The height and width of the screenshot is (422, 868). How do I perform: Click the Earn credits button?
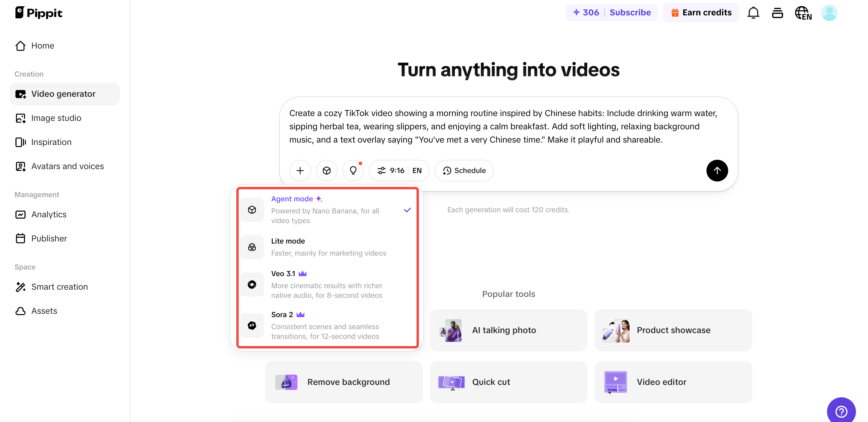pos(701,12)
